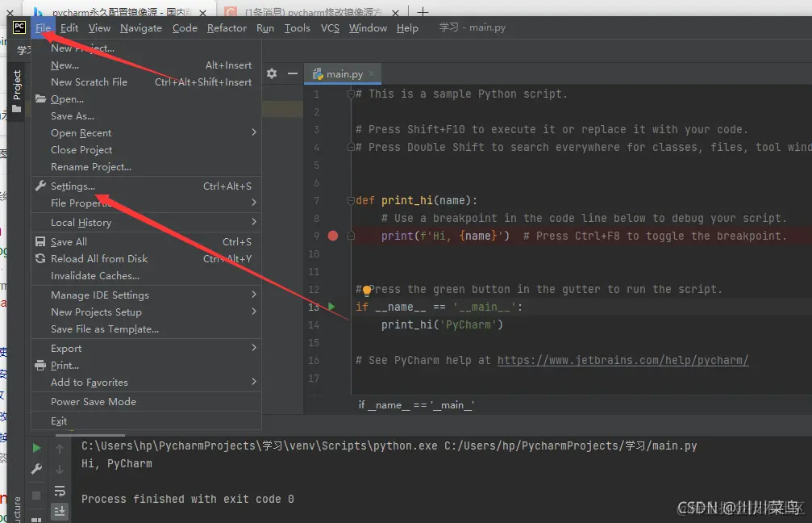This screenshot has width=812, height=523.
Task: Rerun with green play button in Run panel
Action: [x=36, y=448]
